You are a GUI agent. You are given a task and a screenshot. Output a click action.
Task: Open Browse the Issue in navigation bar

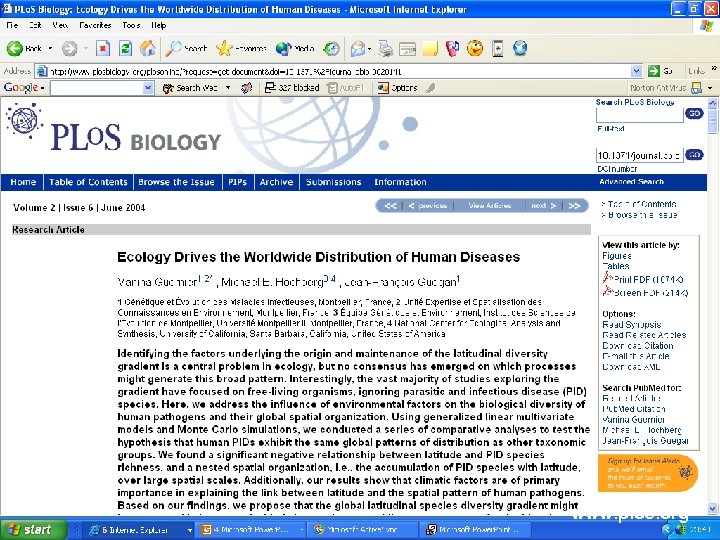click(176, 182)
